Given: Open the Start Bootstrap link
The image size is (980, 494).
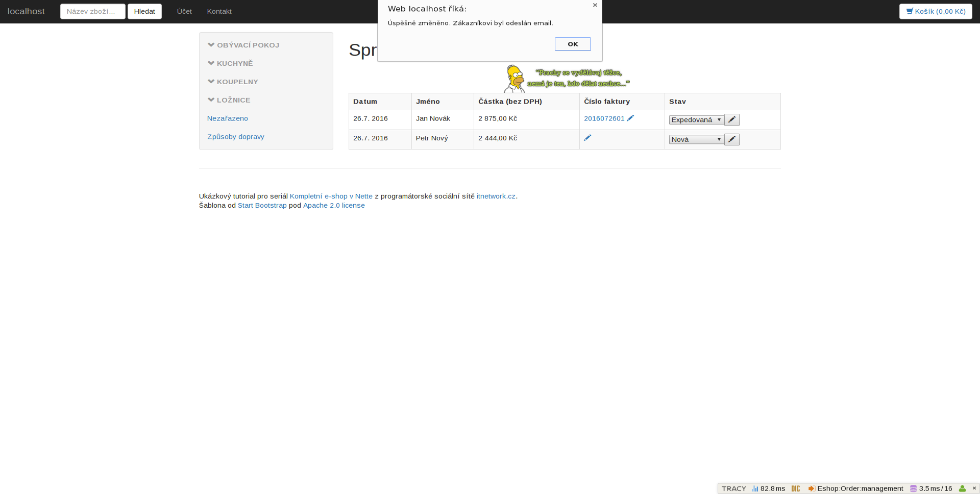Looking at the screenshot, I should tap(262, 205).
